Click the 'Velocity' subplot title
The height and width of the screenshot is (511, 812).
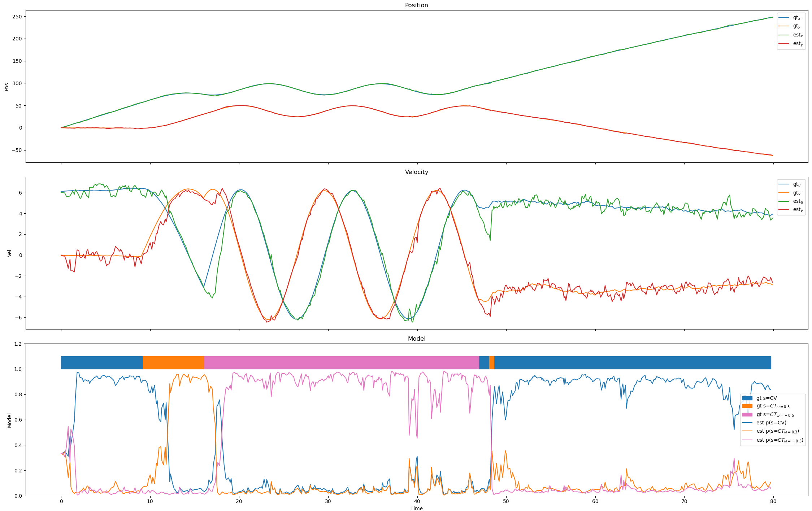pyautogui.click(x=416, y=172)
